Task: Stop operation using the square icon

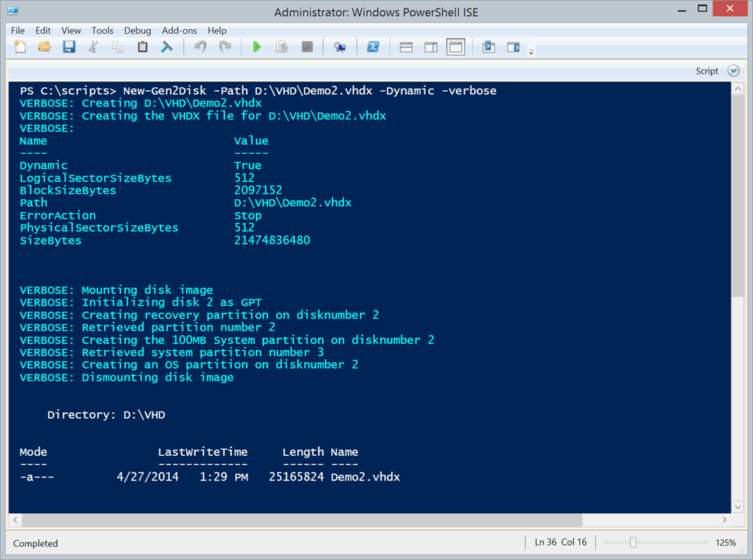Action: tap(307, 47)
